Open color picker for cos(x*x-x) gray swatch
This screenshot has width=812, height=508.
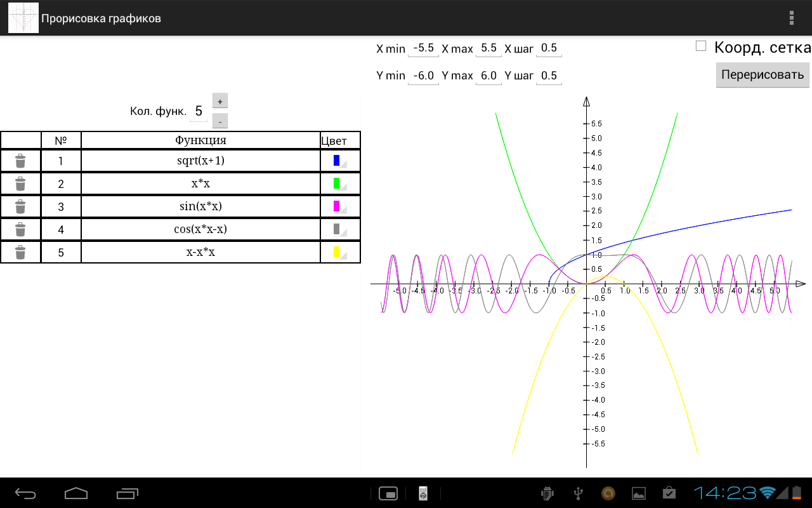(x=340, y=230)
